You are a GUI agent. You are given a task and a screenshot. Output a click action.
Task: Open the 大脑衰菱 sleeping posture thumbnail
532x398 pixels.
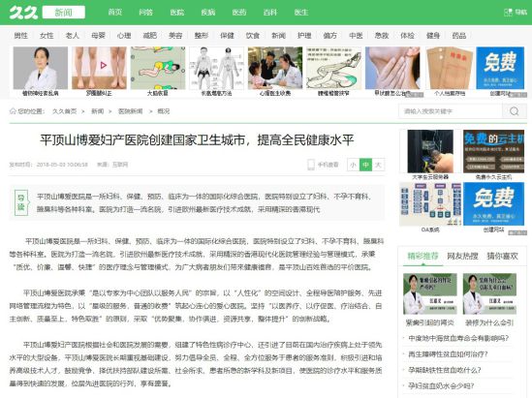(x=158, y=68)
